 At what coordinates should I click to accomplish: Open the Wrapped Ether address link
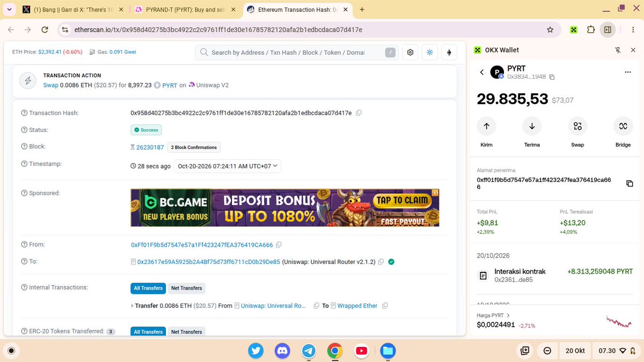click(x=357, y=306)
